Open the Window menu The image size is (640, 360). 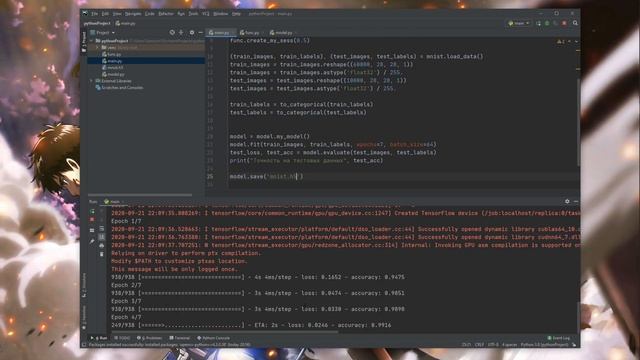[221, 14]
